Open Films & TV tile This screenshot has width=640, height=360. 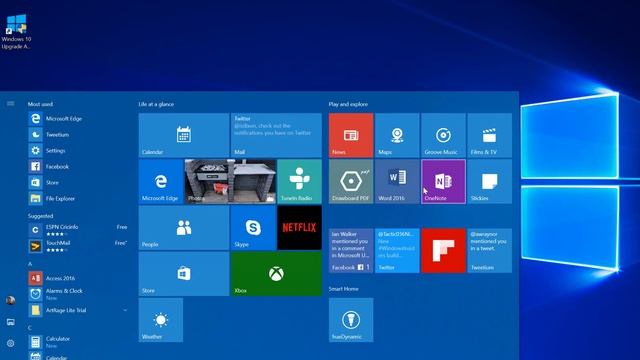coord(489,135)
